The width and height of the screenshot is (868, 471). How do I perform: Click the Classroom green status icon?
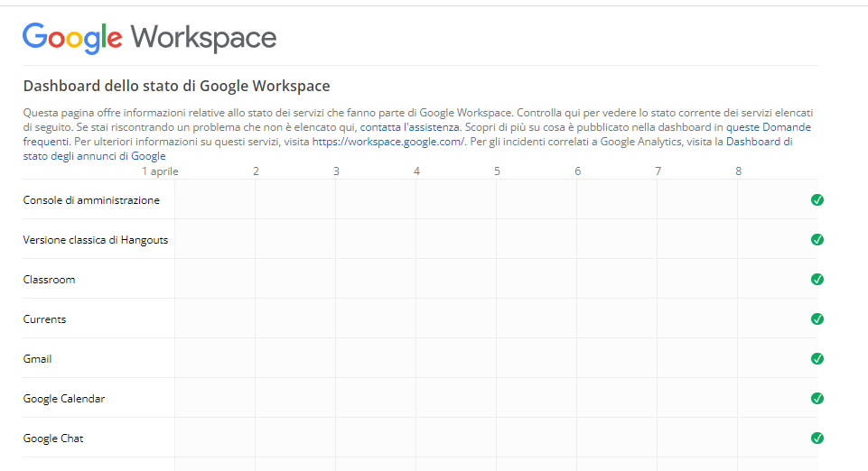click(817, 279)
